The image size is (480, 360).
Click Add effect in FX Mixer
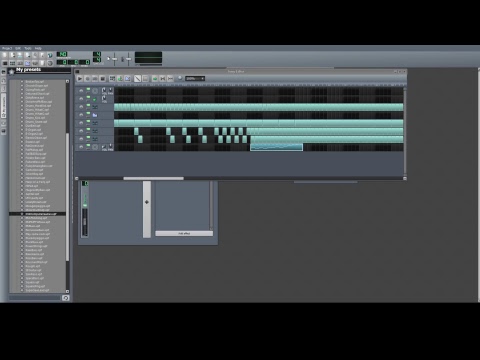tap(184, 234)
